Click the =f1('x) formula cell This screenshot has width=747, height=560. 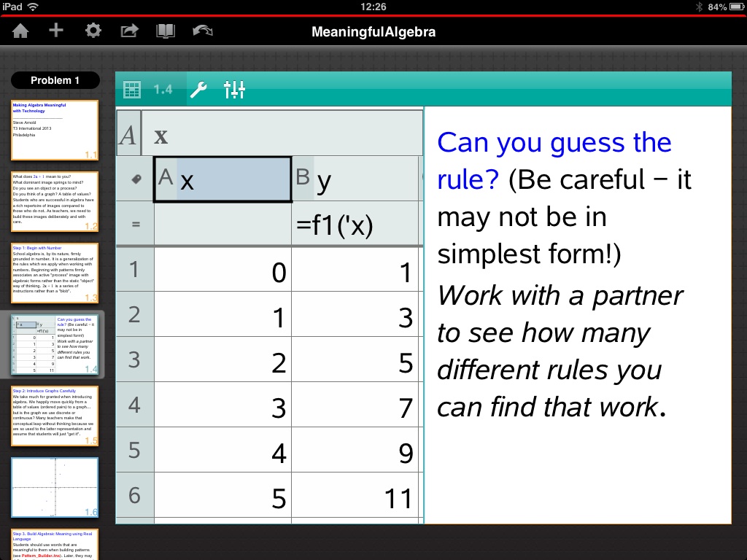pos(356,225)
